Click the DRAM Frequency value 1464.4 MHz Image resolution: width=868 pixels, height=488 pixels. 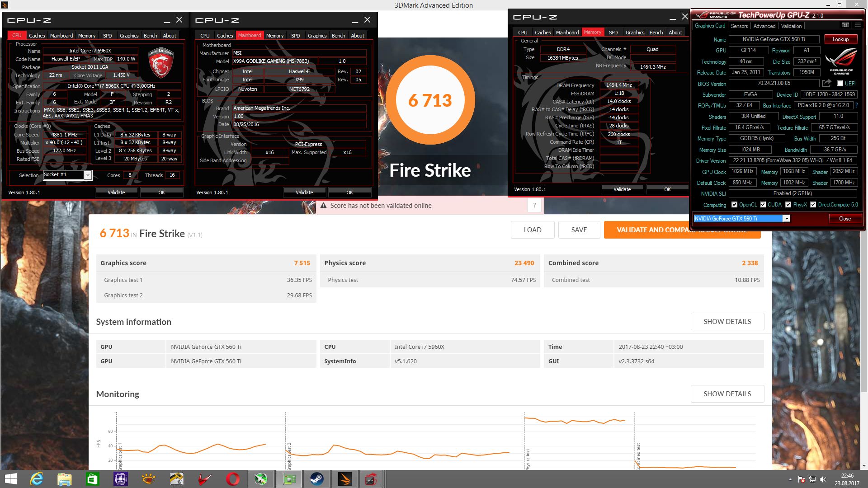pyautogui.click(x=619, y=85)
